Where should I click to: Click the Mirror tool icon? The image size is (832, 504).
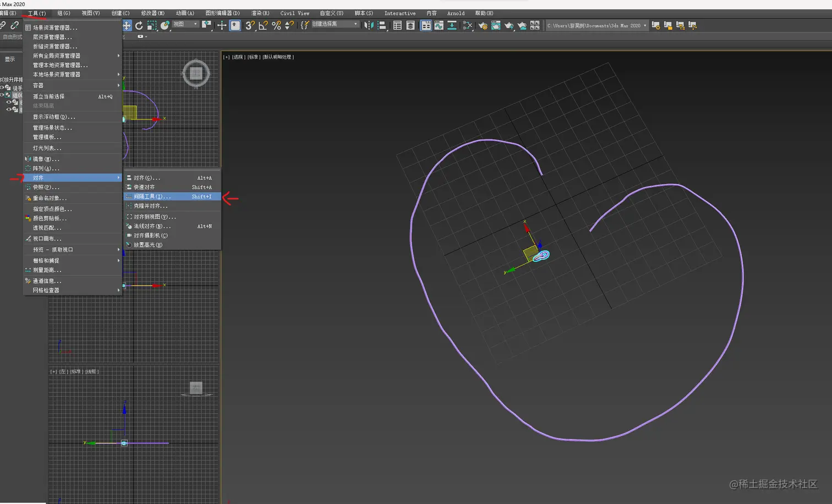coord(369,25)
